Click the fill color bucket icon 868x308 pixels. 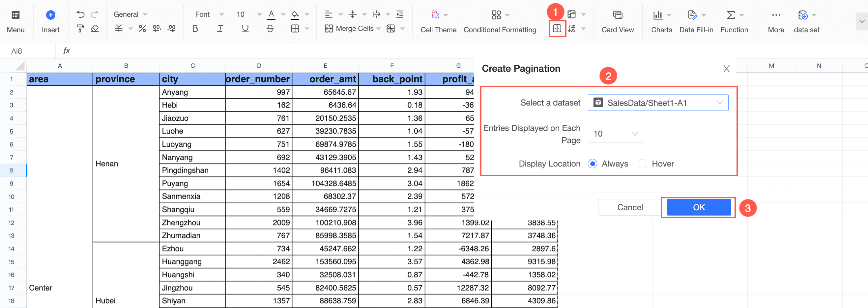coord(295,14)
